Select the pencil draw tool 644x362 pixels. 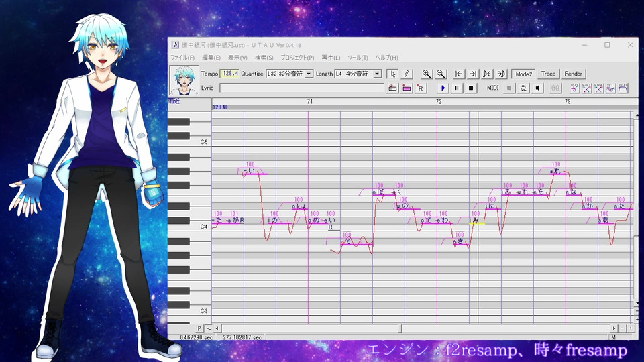tap(407, 74)
